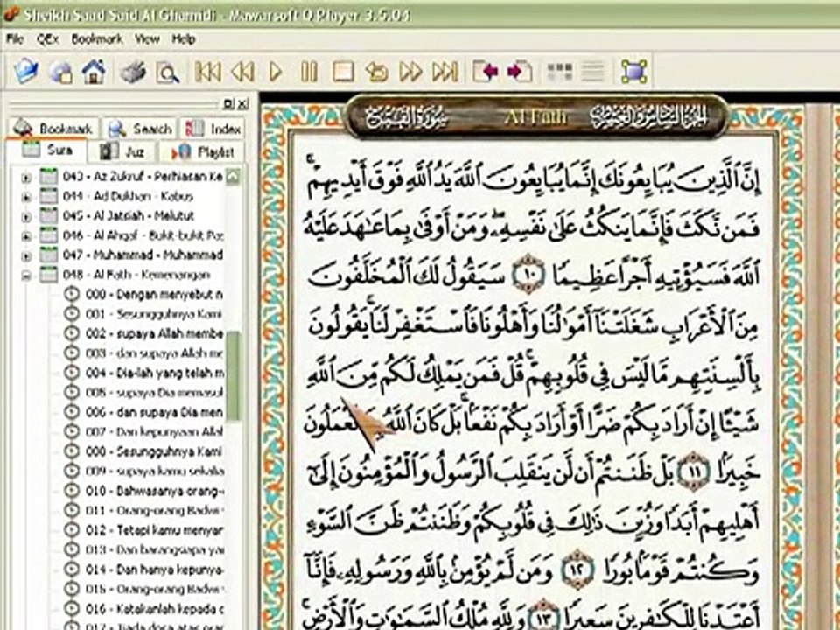This screenshot has height=630, width=840.
Task: Click the fast forward button
Action: [x=411, y=72]
